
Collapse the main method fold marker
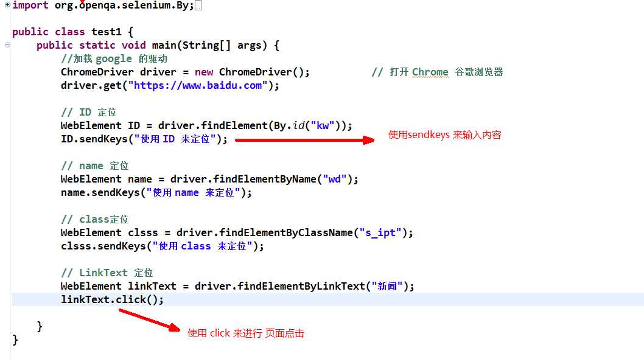coord(7,45)
